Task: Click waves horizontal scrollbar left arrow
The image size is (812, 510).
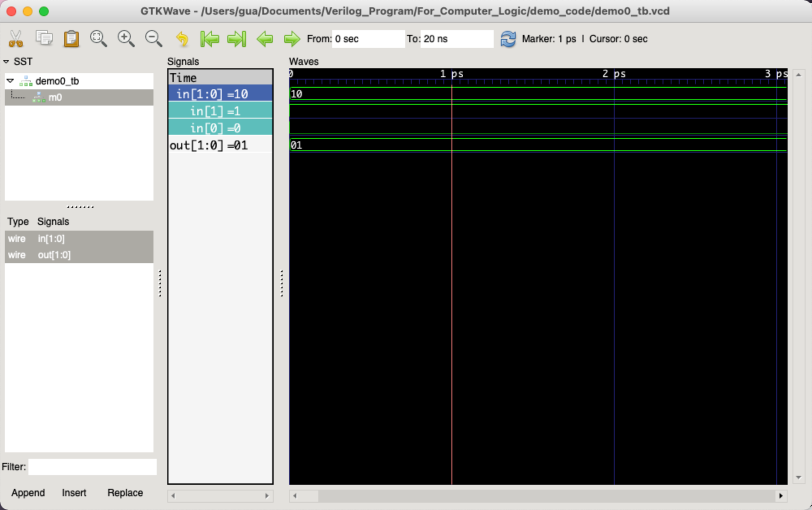Action: pos(295,496)
